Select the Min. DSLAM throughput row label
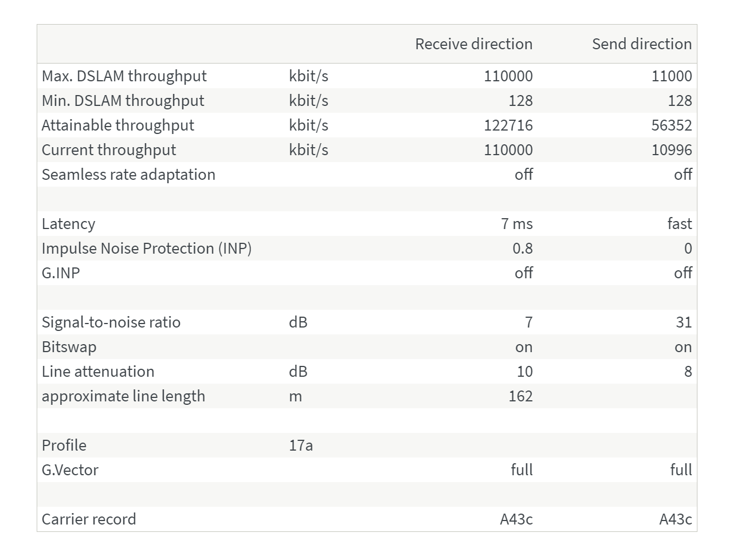 pyautogui.click(x=123, y=101)
